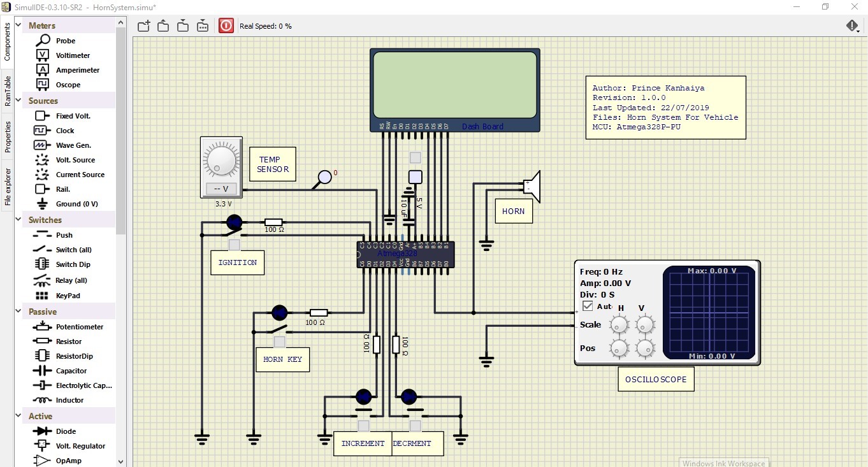Image resolution: width=868 pixels, height=467 pixels.
Task: Turn the oscilloscope H Scale knob
Action: click(x=619, y=325)
